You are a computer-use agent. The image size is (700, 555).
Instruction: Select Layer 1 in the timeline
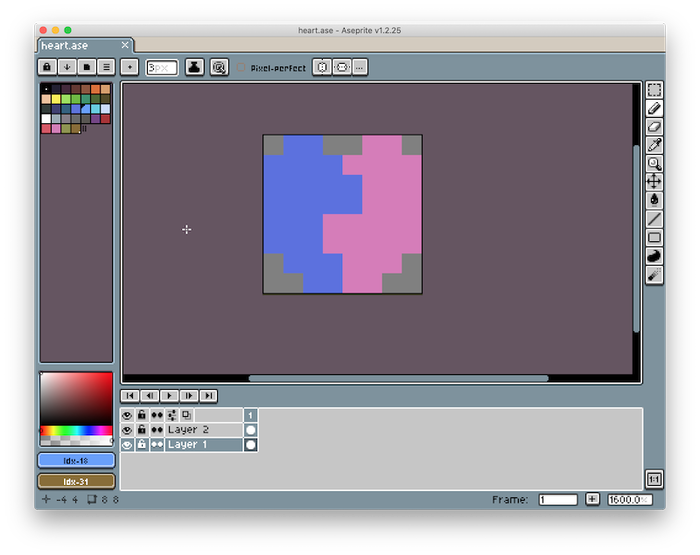200,444
